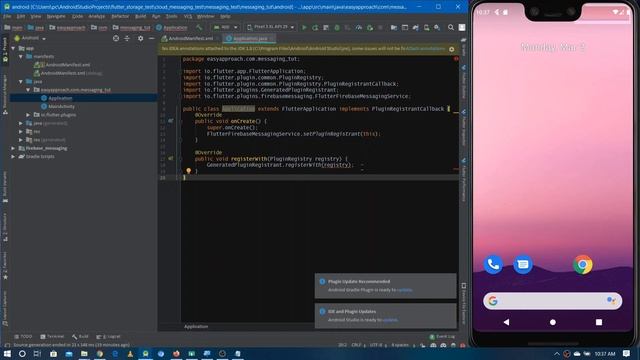Expand the Gradle Scripts node
Screen dimensions: 640x360
click(13, 156)
